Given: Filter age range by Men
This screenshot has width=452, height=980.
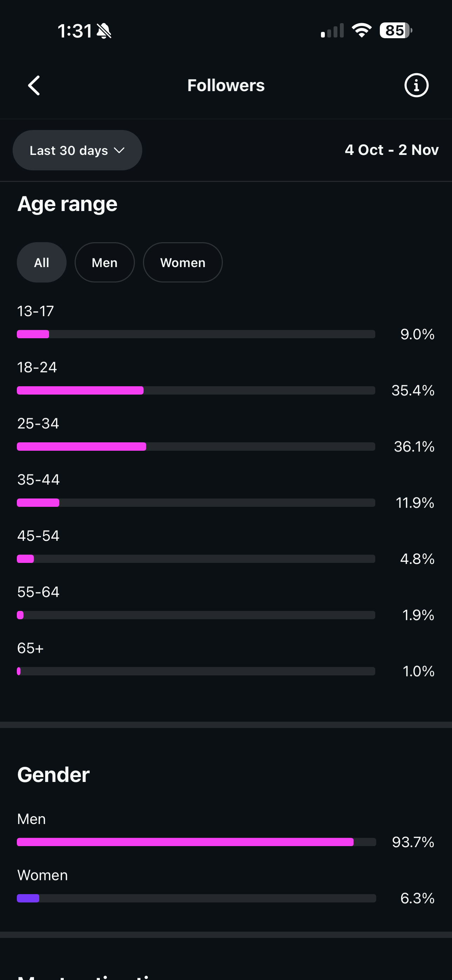Looking at the screenshot, I should tap(105, 263).
